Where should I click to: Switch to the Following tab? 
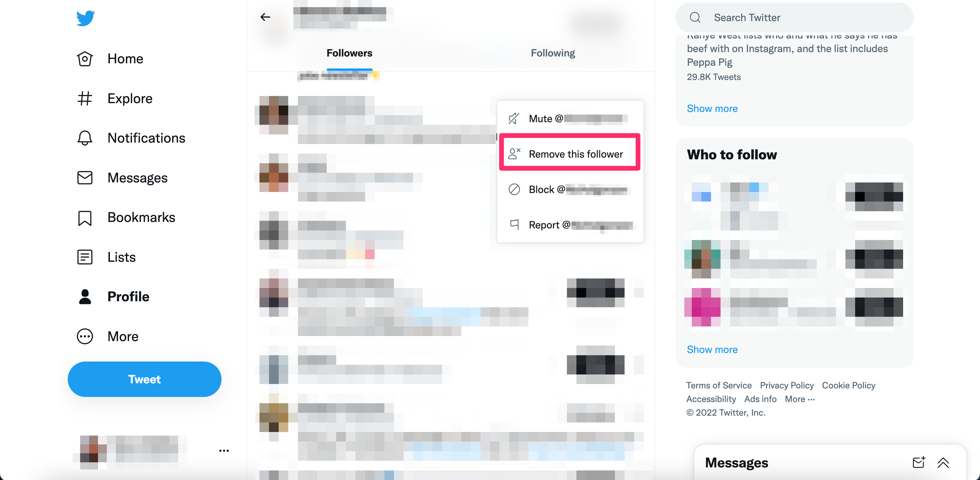point(553,52)
